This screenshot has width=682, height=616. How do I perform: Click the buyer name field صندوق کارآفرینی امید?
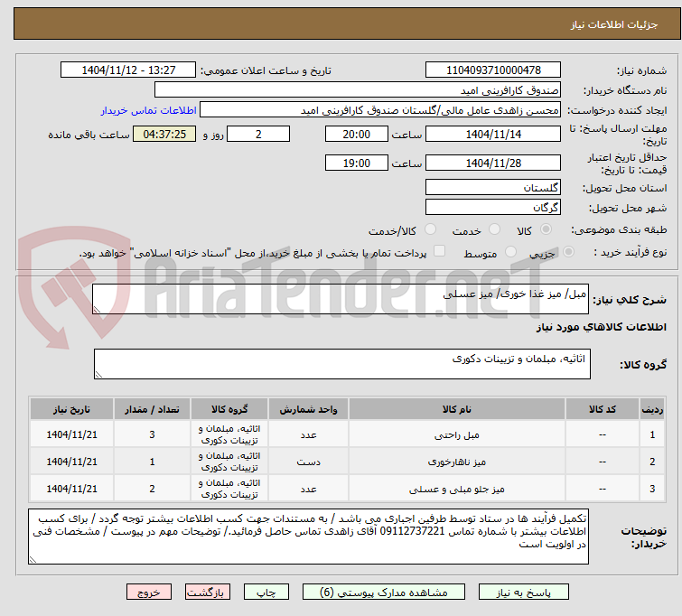click(x=358, y=90)
